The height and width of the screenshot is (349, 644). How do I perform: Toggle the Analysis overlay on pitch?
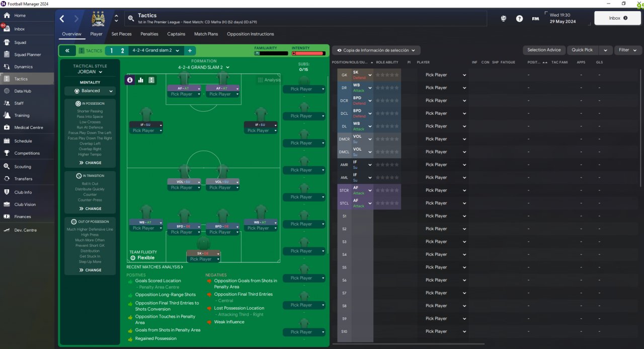[269, 80]
